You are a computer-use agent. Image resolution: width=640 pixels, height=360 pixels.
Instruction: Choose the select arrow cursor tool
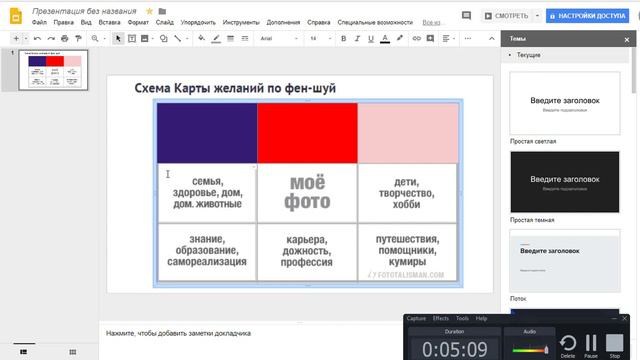(118, 38)
